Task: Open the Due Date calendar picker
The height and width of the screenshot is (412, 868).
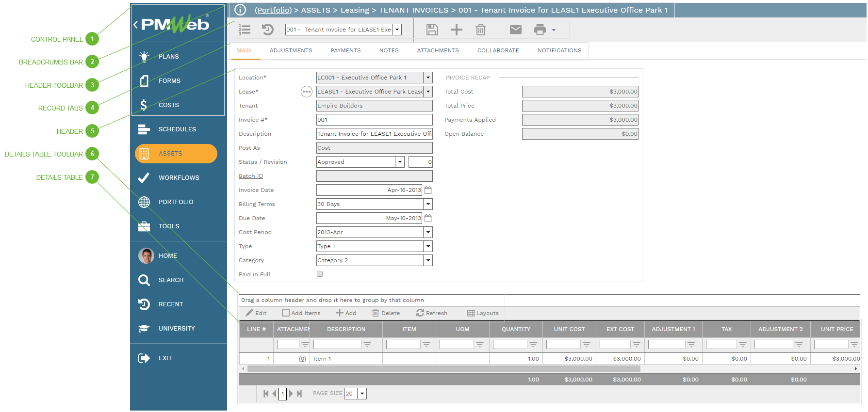Action: (428, 218)
